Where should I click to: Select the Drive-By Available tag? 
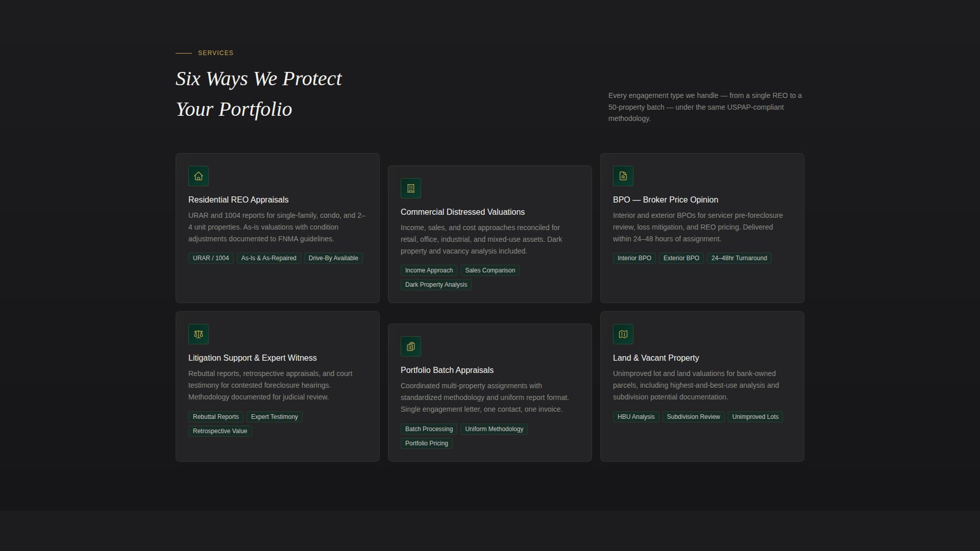pos(333,258)
